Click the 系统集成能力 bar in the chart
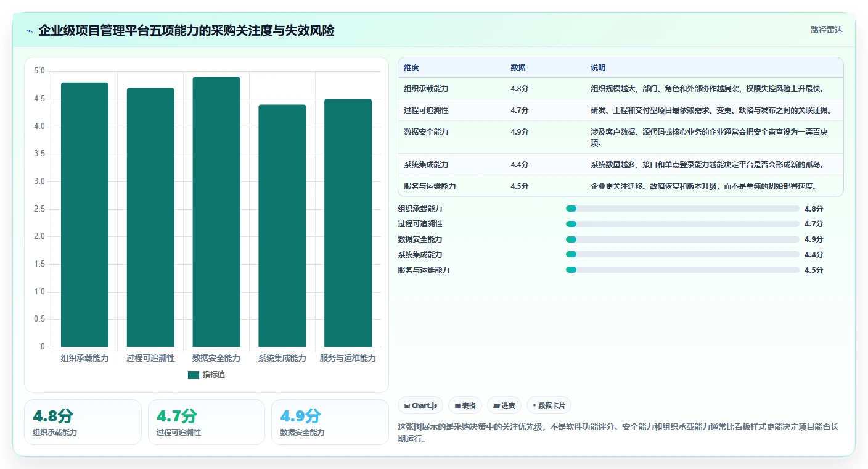The height and width of the screenshot is (469, 868). (282, 226)
